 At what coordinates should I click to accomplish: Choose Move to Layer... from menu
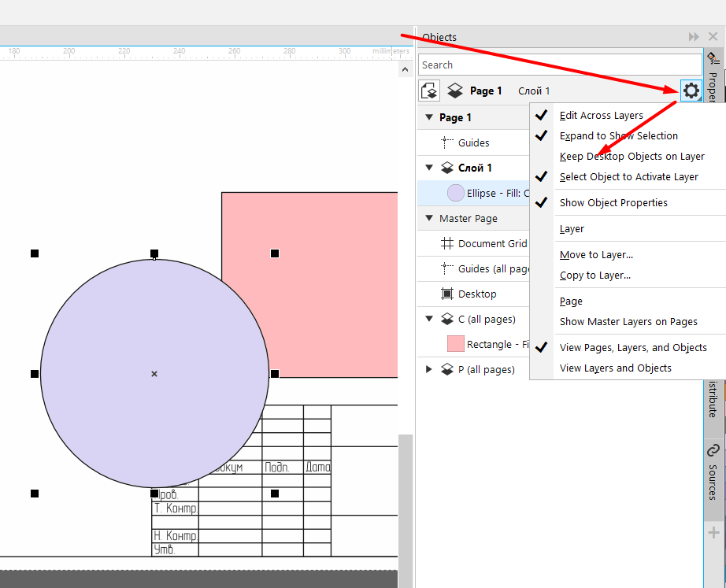[x=595, y=254]
